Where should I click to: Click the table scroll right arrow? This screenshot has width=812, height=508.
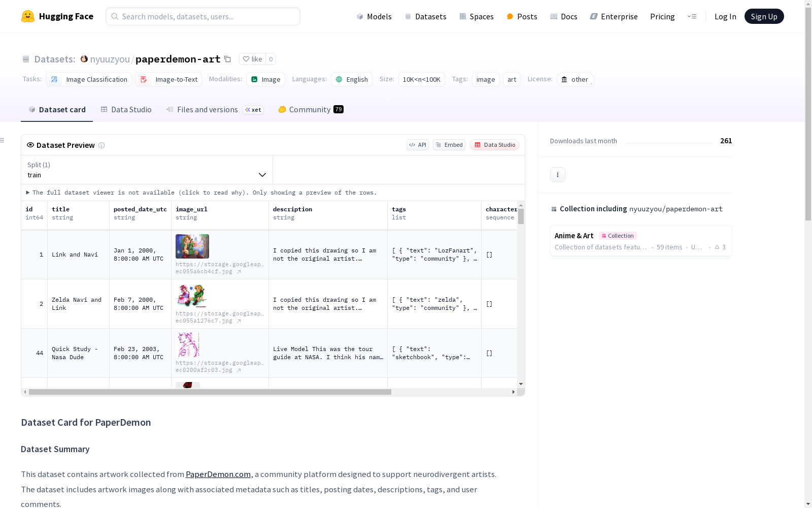(514, 392)
